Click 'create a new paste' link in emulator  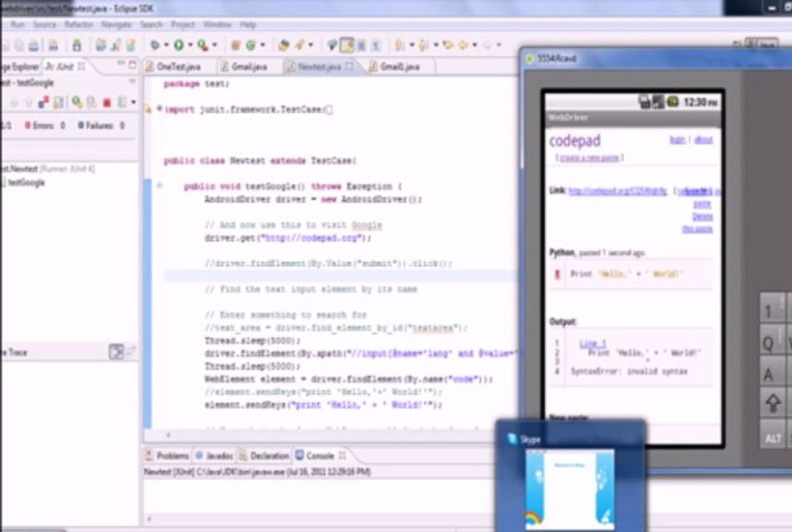tap(589, 158)
